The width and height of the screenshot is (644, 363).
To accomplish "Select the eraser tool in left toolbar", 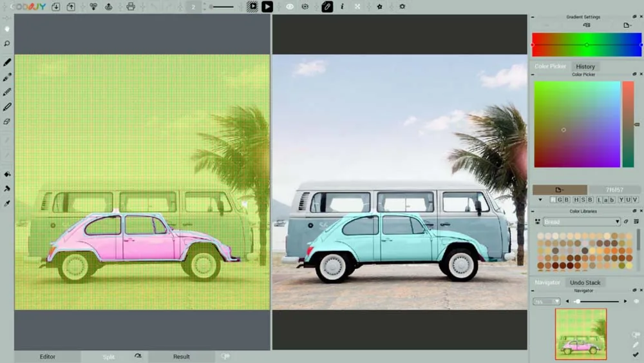I will (7, 122).
